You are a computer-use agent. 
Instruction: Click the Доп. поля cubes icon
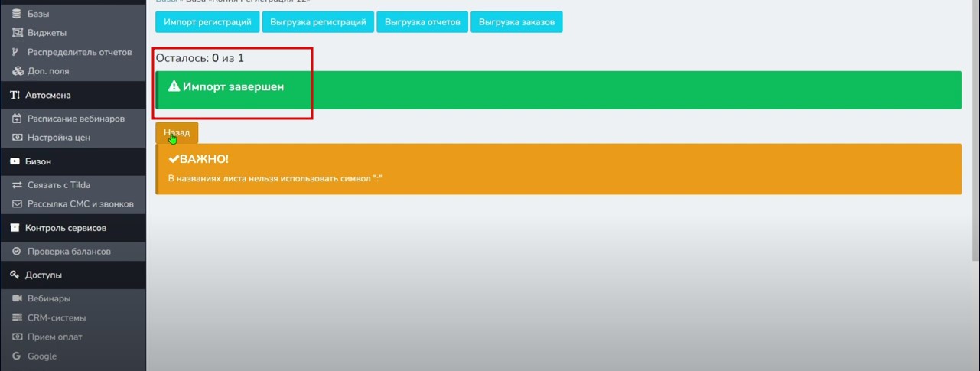pos(18,71)
